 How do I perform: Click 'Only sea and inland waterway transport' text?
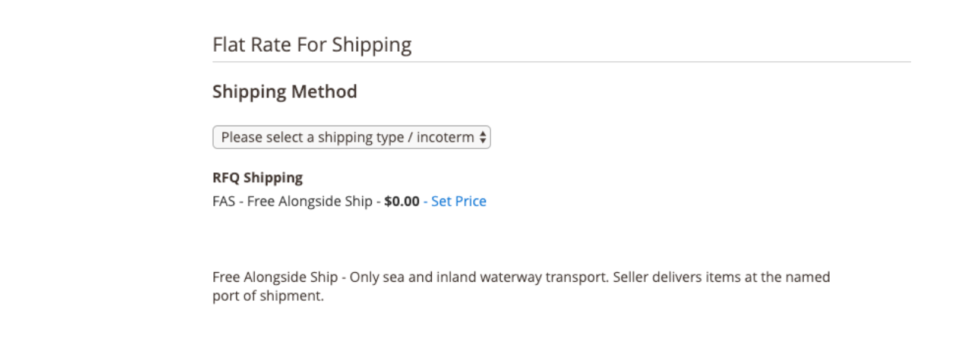point(479,277)
